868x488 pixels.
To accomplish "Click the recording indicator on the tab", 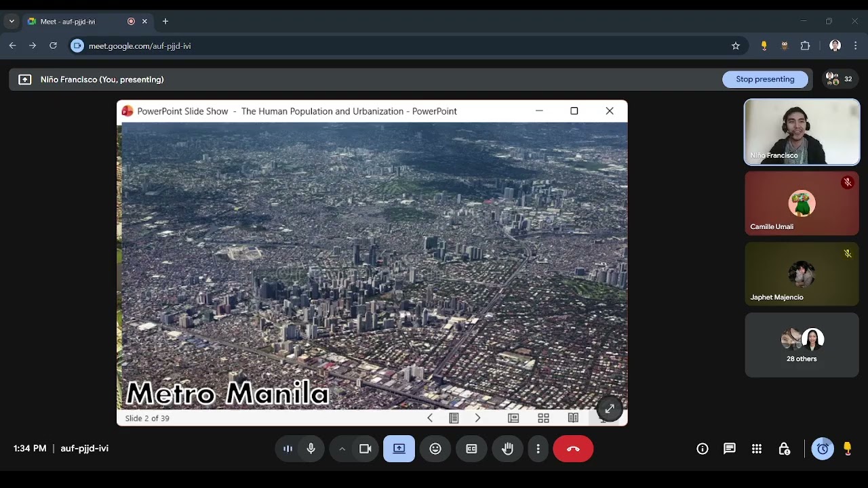I will point(131,22).
